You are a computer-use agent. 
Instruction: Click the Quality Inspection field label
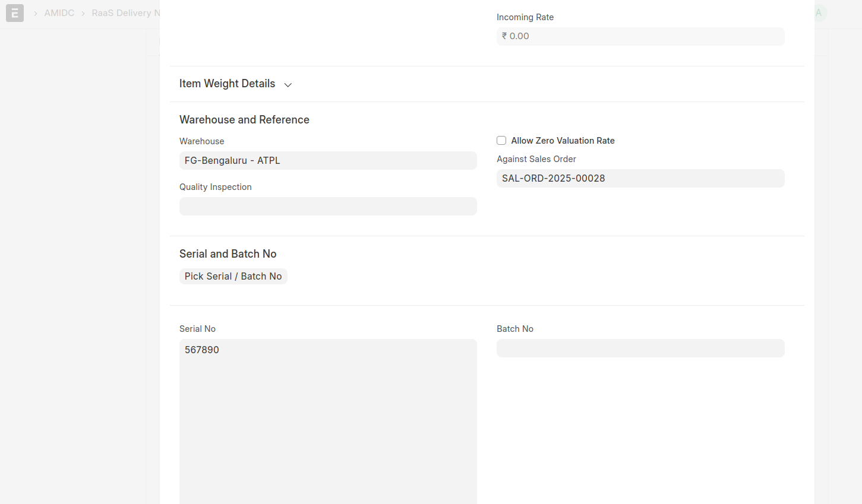215,187
